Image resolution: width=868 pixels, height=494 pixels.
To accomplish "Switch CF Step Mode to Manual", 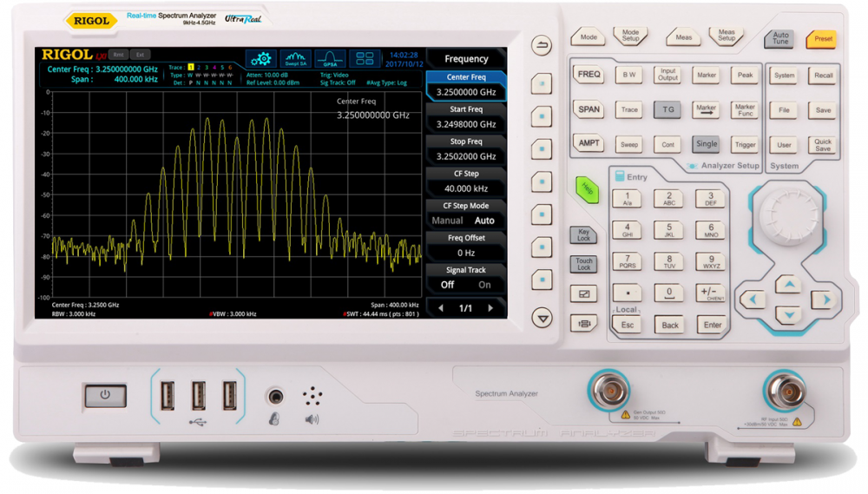I will (447, 221).
